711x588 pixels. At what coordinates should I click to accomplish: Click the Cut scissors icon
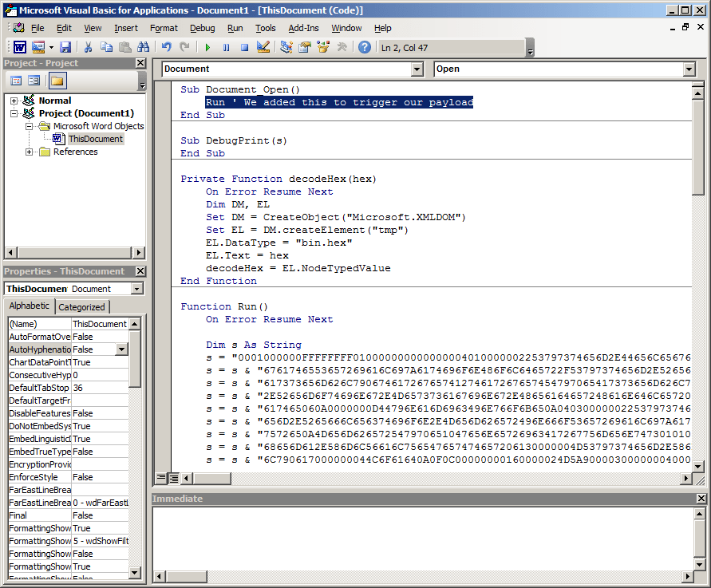pos(89,47)
